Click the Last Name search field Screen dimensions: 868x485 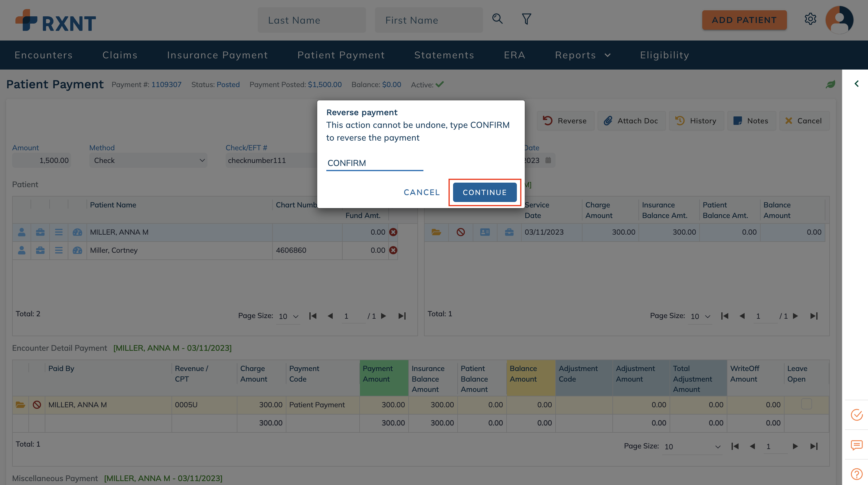pyautogui.click(x=312, y=20)
